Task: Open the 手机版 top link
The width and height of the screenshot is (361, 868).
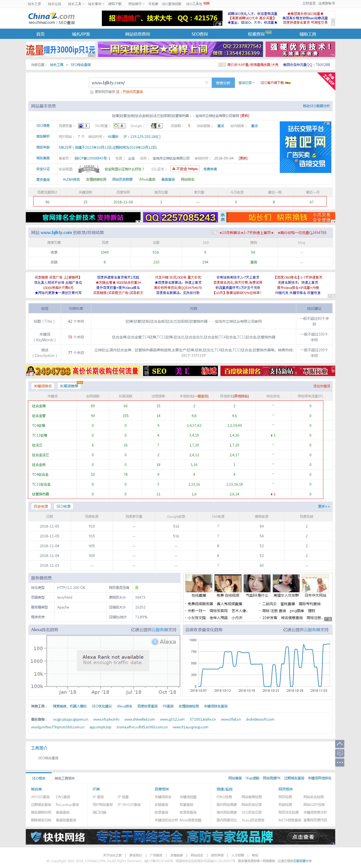Action: (x=153, y=4)
